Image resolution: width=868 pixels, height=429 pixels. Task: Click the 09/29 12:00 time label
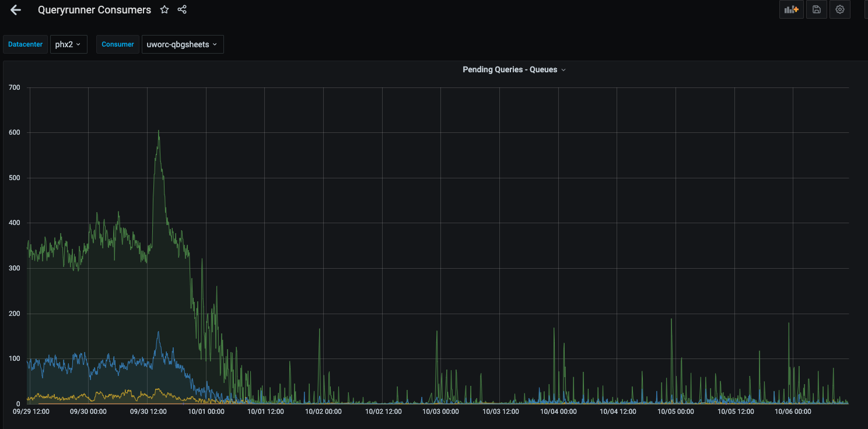(x=31, y=412)
